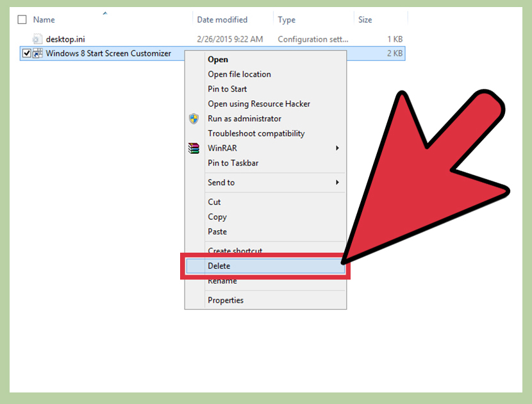The width and height of the screenshot is (532, 404).
Task: Uncheck the Windows 8 Start Screen Customizer checkbox
Action: click(26, 53)
